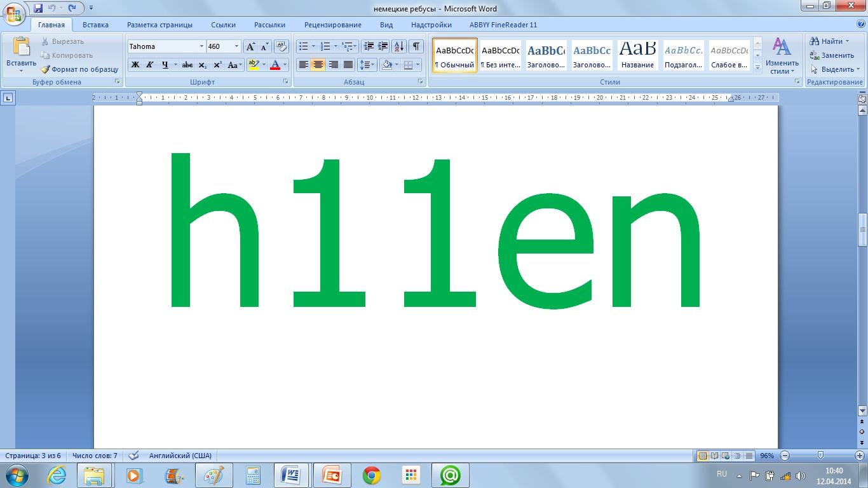Apply the Название style

(637, 56)
